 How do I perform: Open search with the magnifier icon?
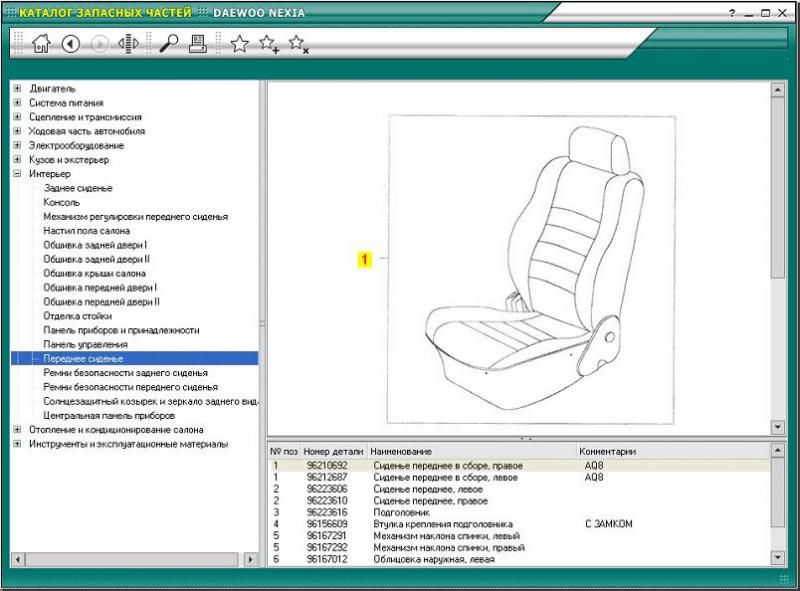tap(169, 43)
